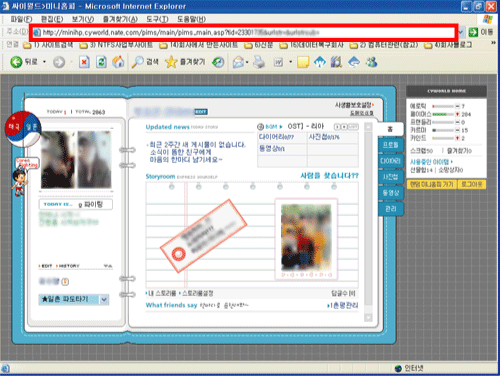Viewport: 500px width, 376px height.
Task: Stop the BGM music player
Action: tap(344, 127)
